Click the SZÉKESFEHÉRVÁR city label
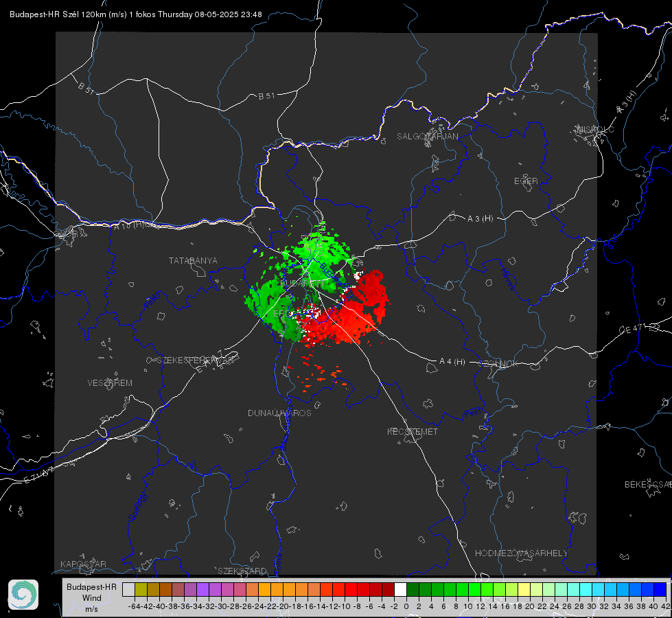The image size is (672, 618). (196, 360)
